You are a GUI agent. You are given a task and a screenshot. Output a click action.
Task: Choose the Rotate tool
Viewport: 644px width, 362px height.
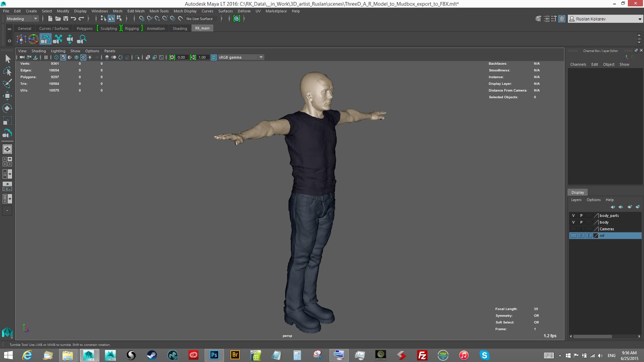point(7,108)
